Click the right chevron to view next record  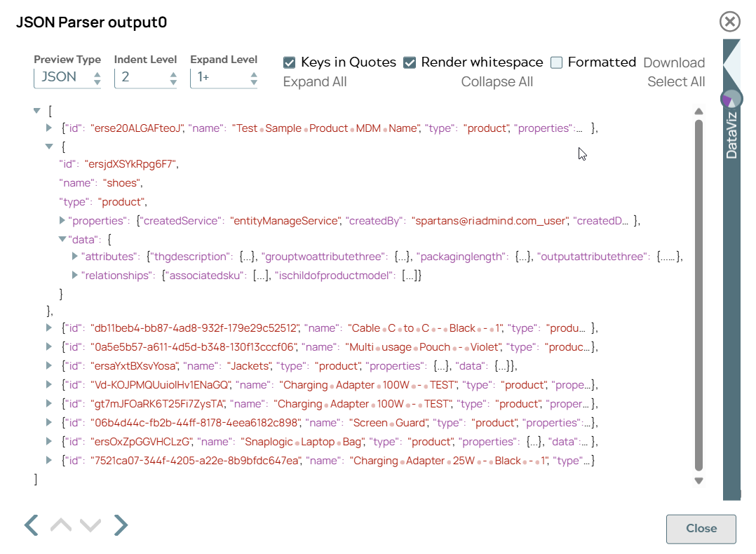pos(121,525)
